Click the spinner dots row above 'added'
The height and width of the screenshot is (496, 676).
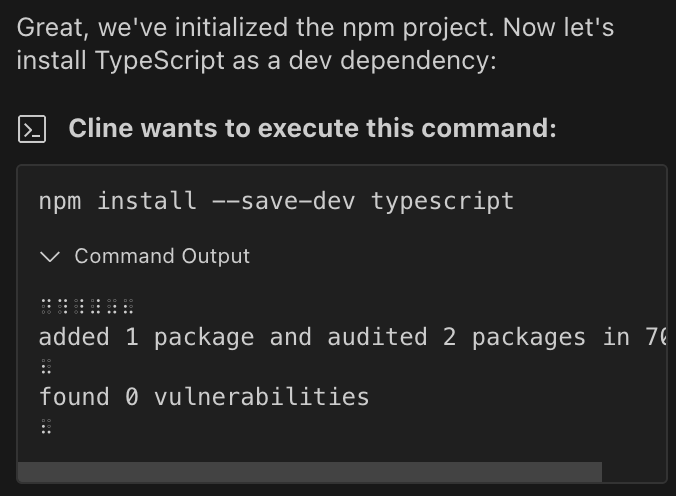tap(87, 307)
